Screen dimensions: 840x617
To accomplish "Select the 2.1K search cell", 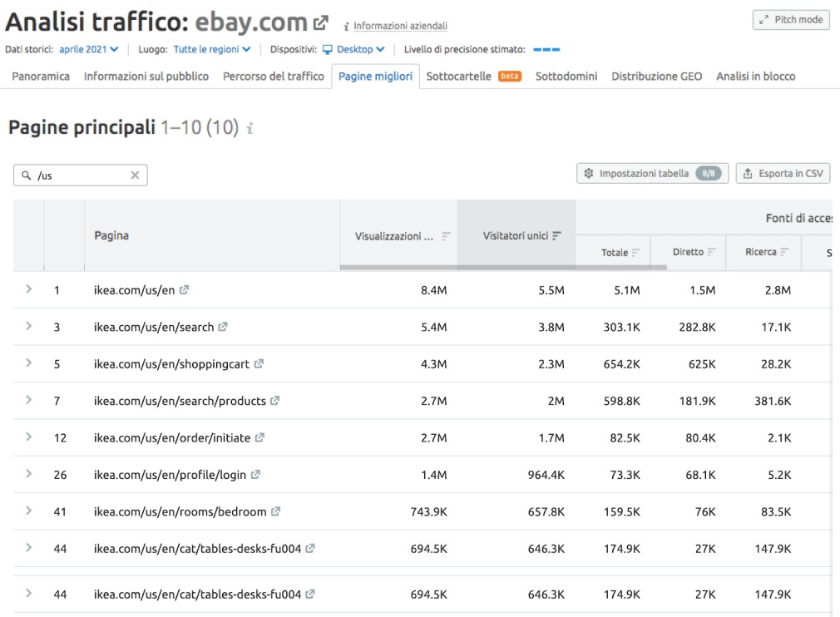I will coord(779,438).
